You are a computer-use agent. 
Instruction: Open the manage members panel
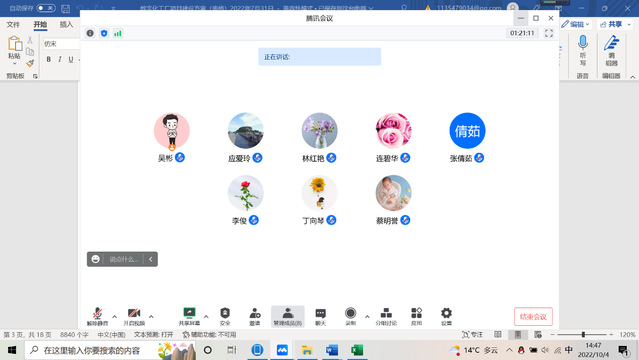[288, 316]
